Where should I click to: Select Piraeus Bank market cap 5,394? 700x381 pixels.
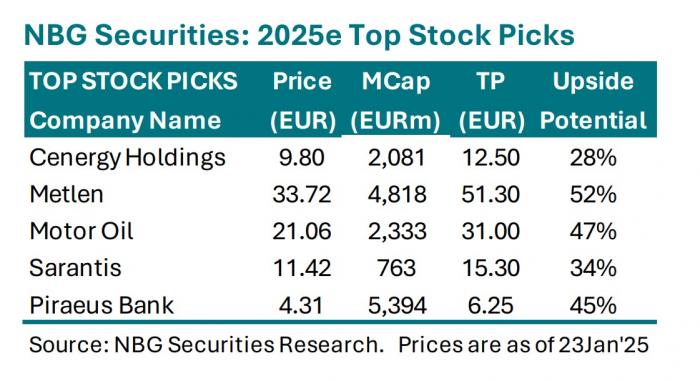397,306
